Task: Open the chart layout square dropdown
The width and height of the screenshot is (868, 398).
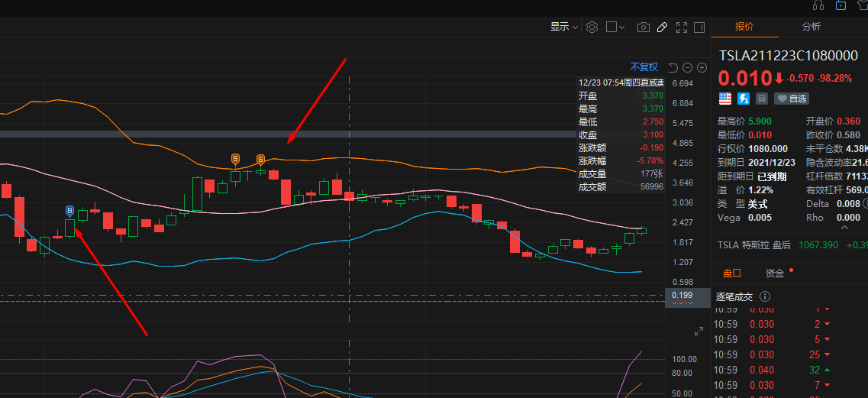Action: pyautogui.click(x=615, y=27)
